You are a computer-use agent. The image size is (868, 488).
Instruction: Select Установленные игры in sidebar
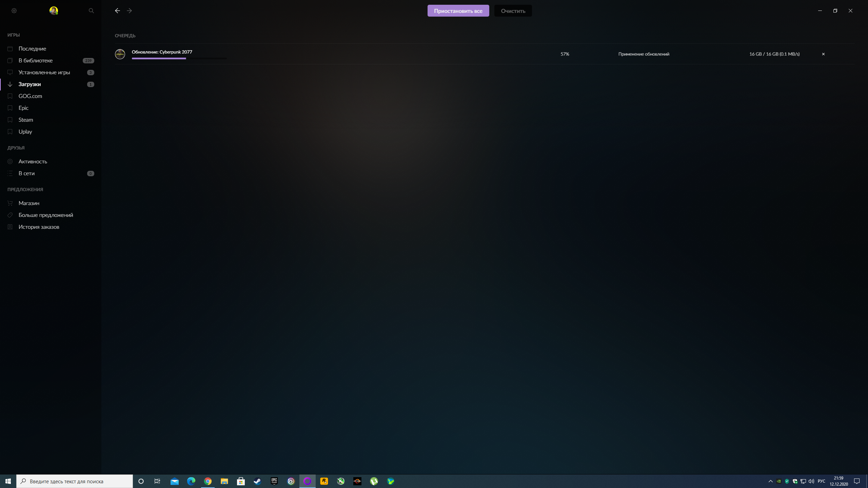tap(44, 72)
